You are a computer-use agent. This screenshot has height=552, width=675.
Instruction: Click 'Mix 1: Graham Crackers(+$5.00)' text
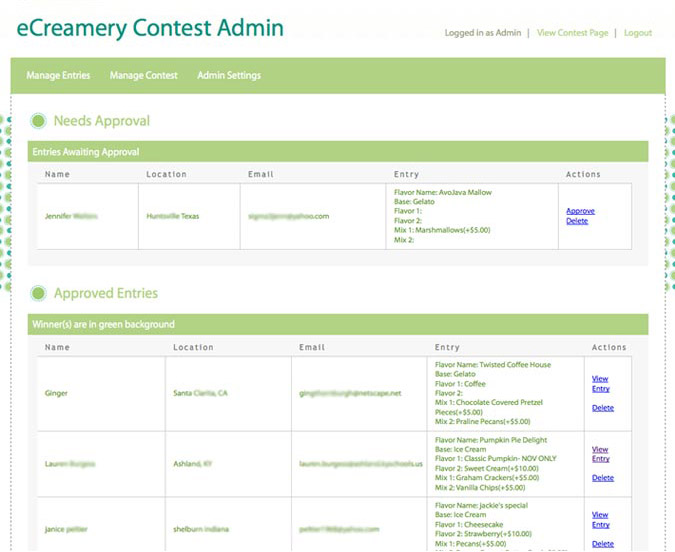click(x=487, y=478)
